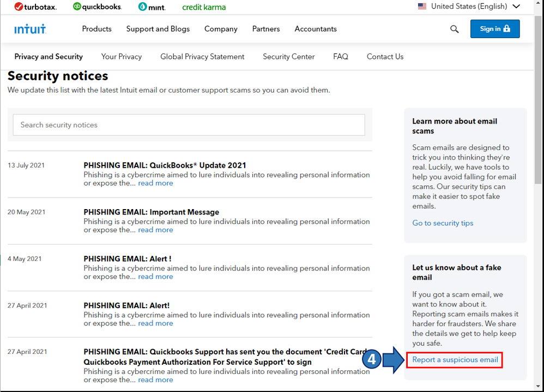The width and height of the screenshot is (544, 392).
Task: Open read more for QuickBooks Update 2021
Action: (x=155, y=183)
